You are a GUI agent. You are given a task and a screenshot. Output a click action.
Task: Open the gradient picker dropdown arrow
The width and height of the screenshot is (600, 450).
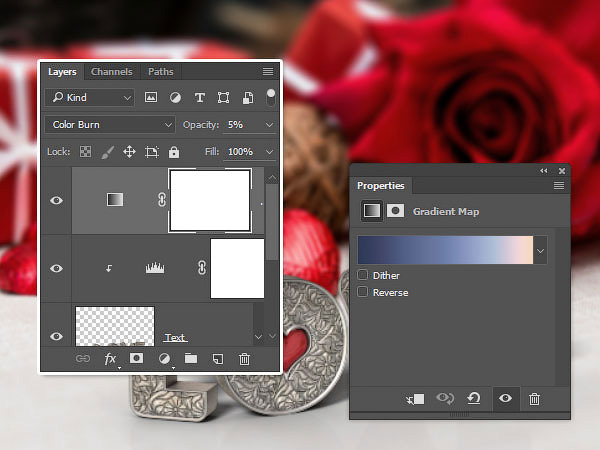541,251
